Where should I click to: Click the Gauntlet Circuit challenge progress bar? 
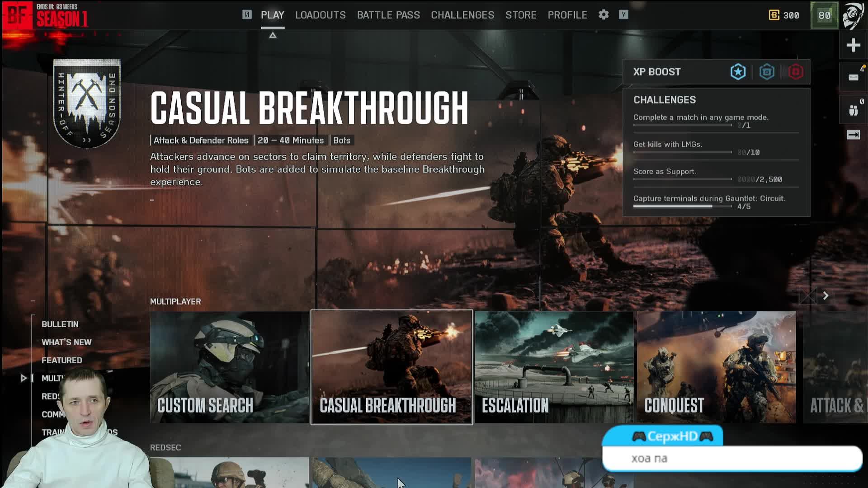pos(682,206)
